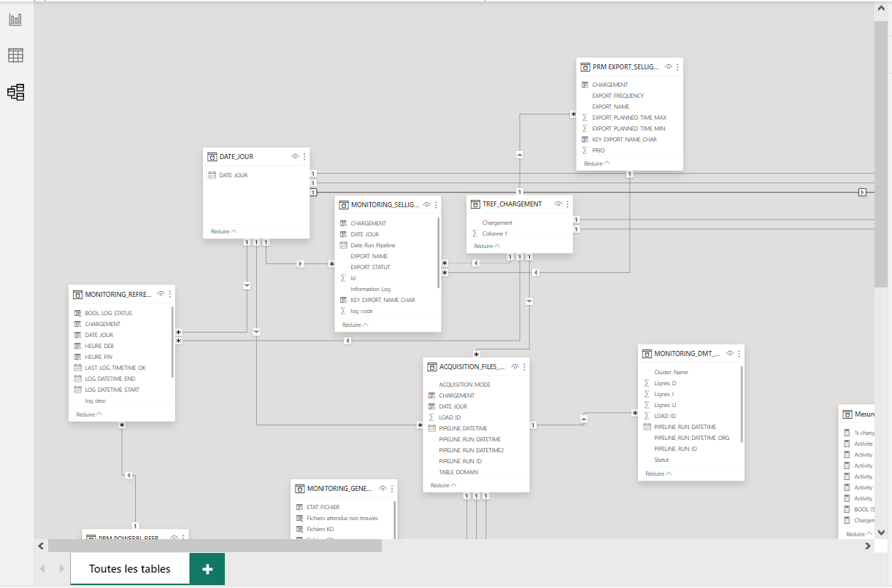This screenshot has width=892, height=588.
Task: Toggle visibility of DATE_JOUR table
Action: (295, 157)
